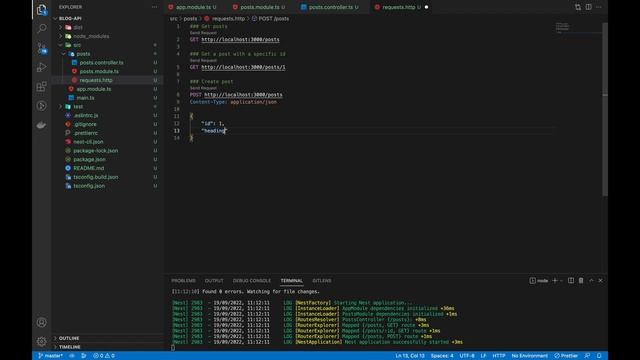The width and height of the screenshot is (640, 360).
Task: Open main.ts file in explorer
Action: (x=85, y=98)
